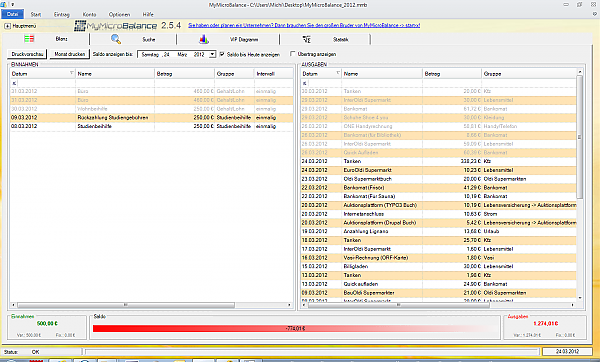Click the Ausgaben Name filter row field
Image resolution: width=600 pixels, height=362 pixels.
click(382, 83)
